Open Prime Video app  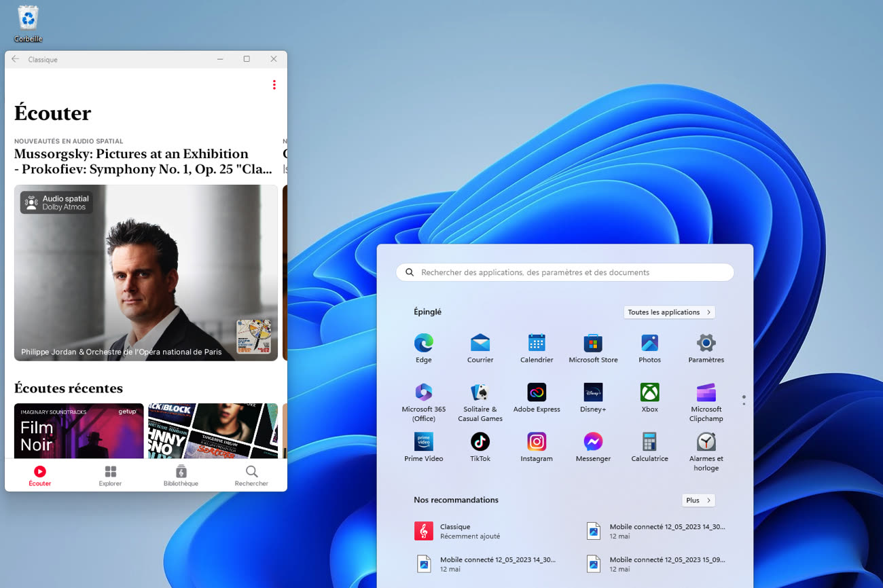tap(423, 447)
